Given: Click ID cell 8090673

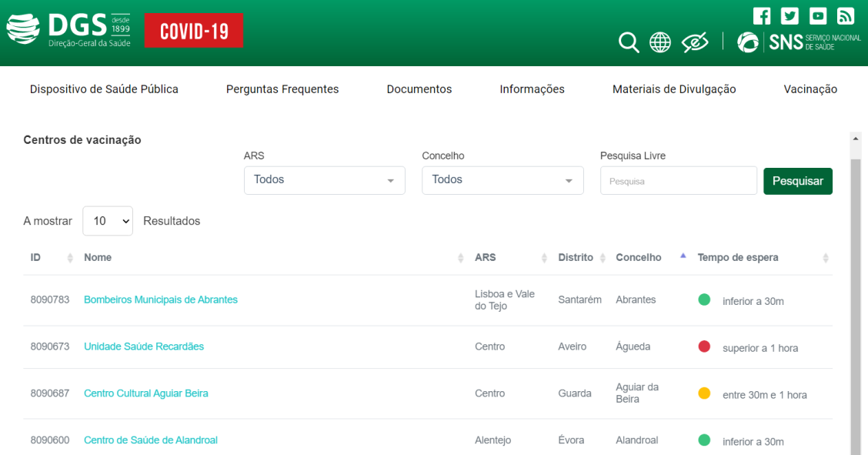Looking at the screenshot, I should (x=50, y=346).
